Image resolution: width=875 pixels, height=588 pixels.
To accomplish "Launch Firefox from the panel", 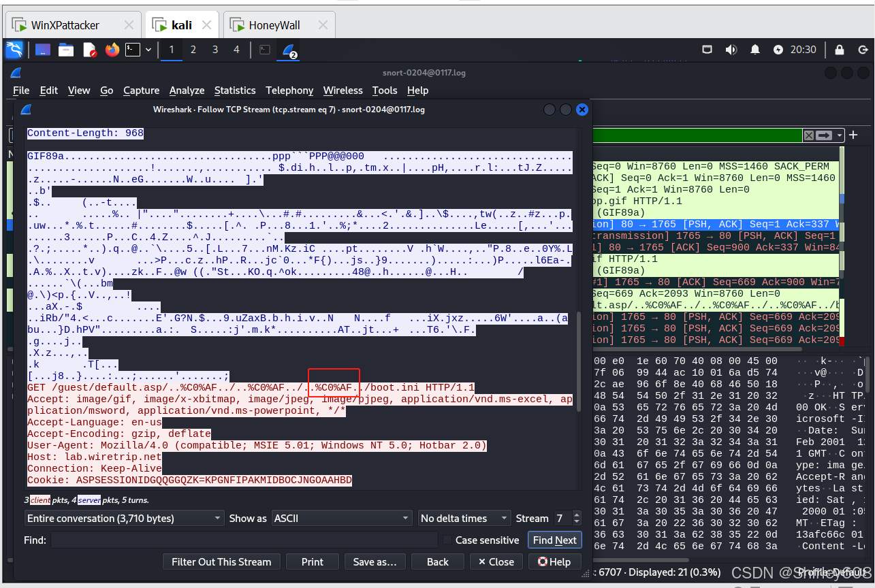I will (x=112, y=50).
